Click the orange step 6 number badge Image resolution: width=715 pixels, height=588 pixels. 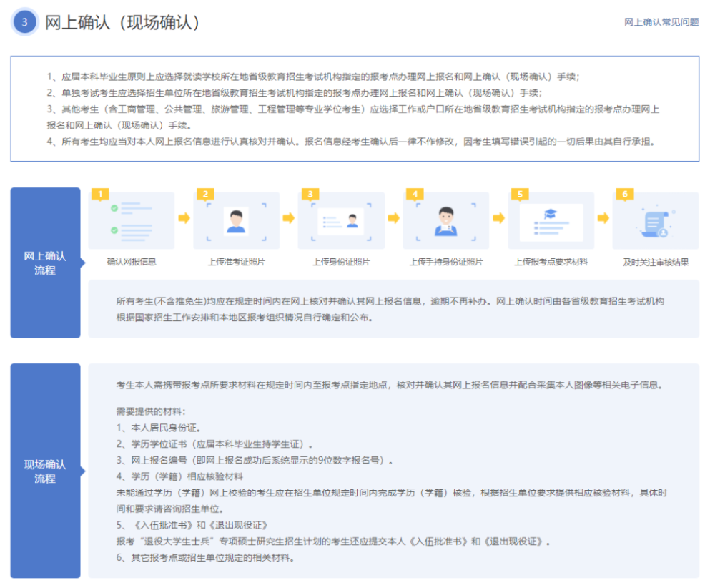pos(625,195)
